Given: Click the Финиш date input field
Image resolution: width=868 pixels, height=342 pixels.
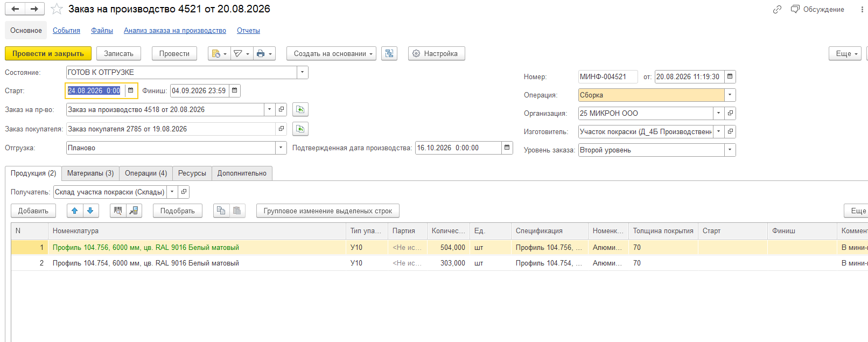Looking at the screenshot, I should coord(200,90).
